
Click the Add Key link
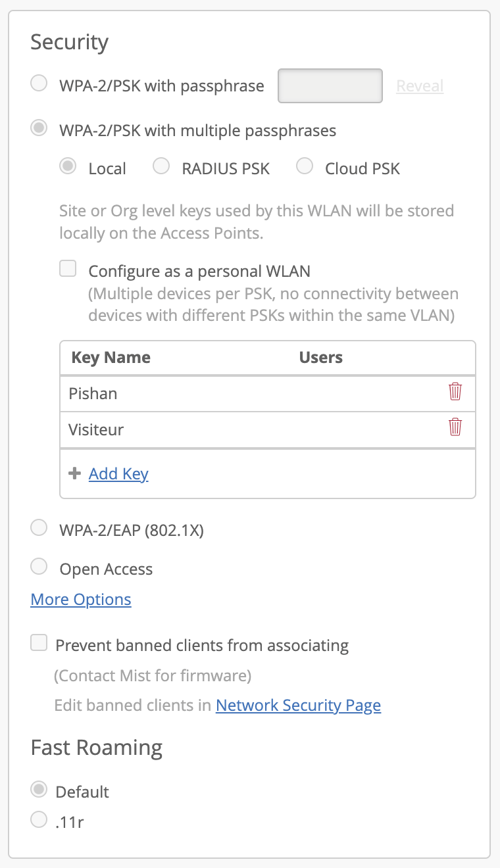[118, 474]
